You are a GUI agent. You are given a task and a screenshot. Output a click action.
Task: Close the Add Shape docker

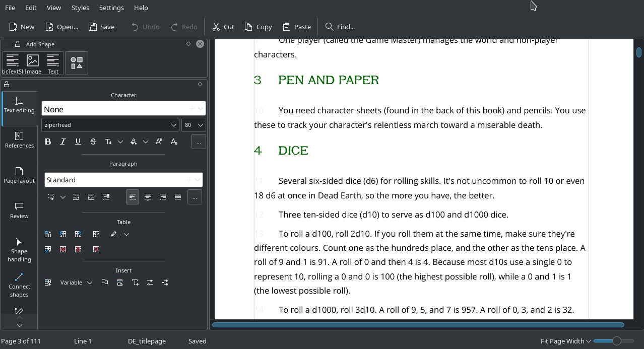[x=200, y=44]
